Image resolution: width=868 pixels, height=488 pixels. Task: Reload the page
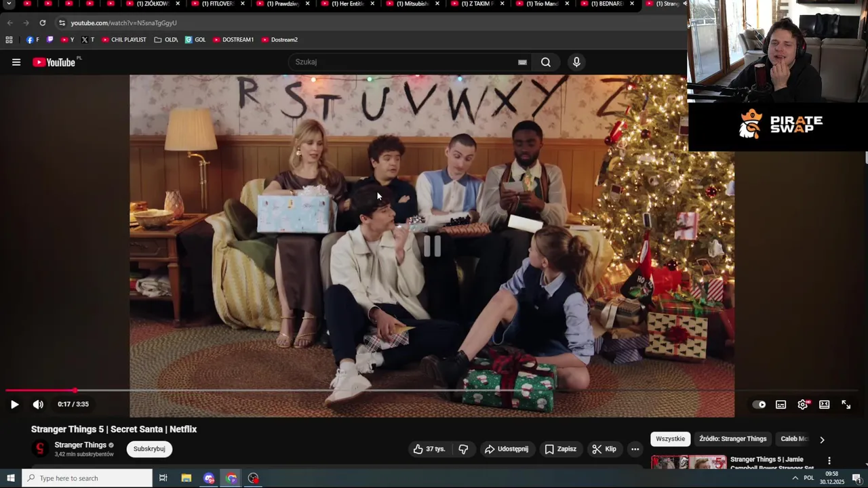coord(42,23)
